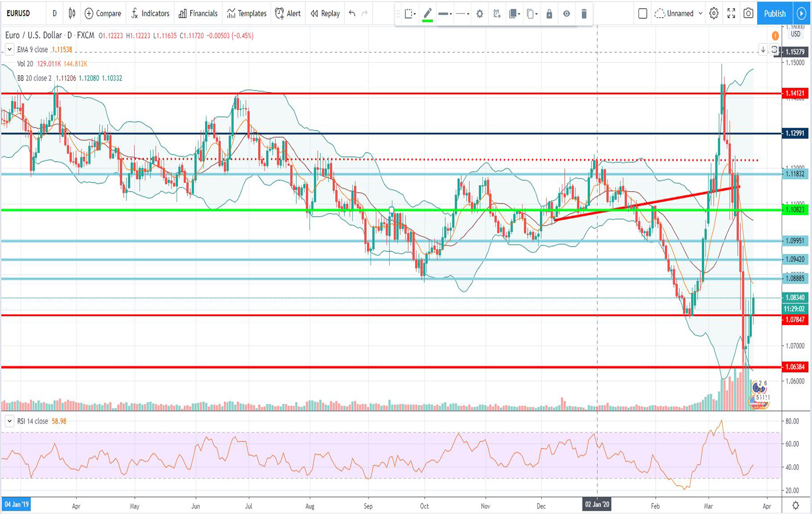Click the Compare button
The height and width of the screenshot is (514, 812).
[103, 14]
